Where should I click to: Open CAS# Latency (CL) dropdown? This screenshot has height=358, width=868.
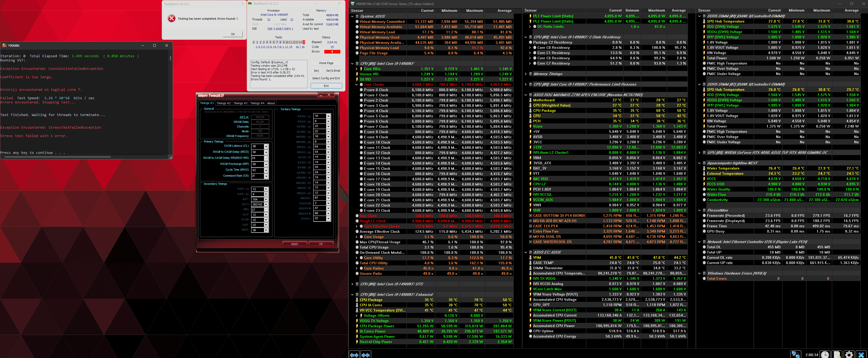266,147
